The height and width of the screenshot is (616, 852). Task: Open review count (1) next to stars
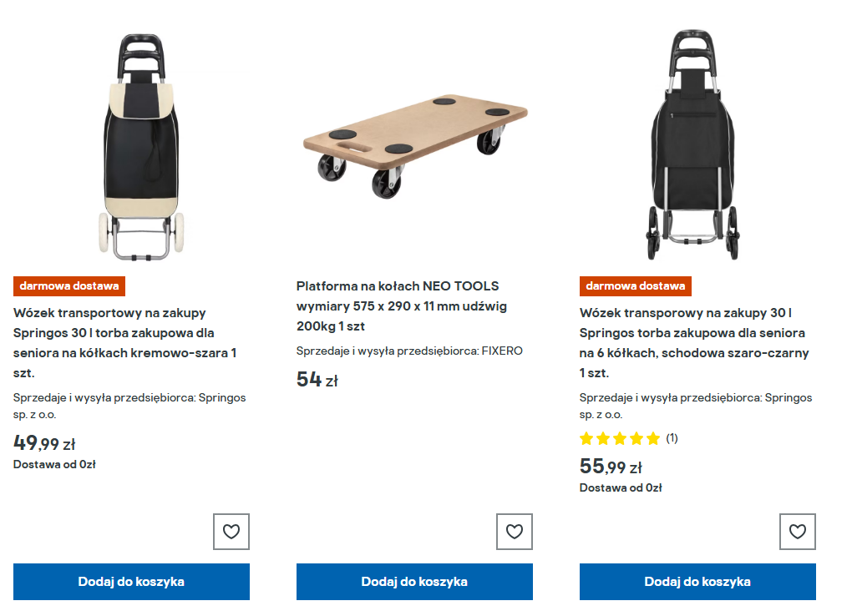672,438
